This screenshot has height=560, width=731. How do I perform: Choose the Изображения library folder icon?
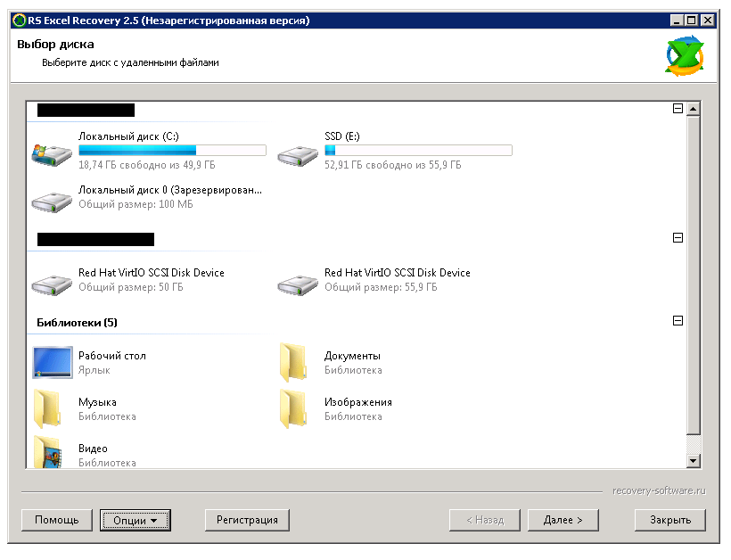(x=293, y=409)
